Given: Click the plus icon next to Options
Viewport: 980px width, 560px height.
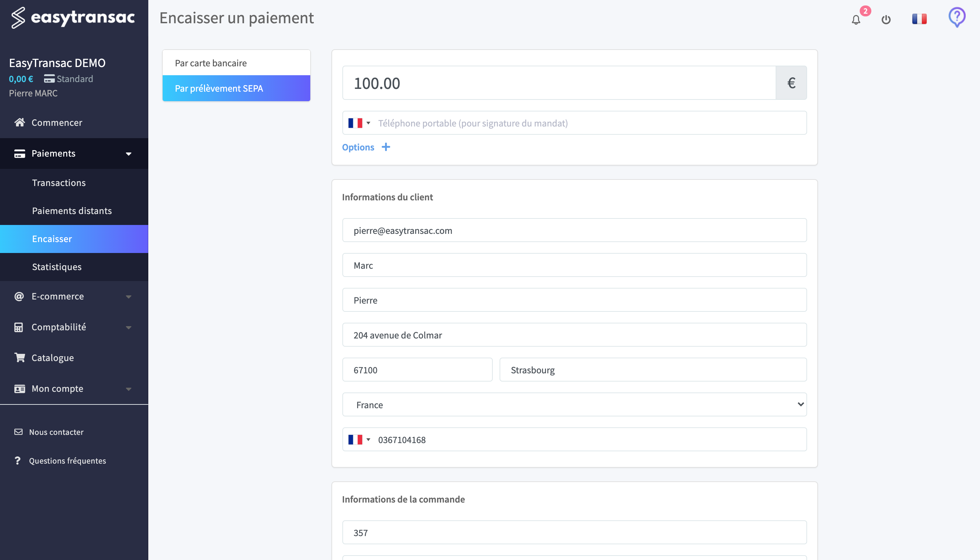Looking at the screenshot, I should (x=386, y=147).
